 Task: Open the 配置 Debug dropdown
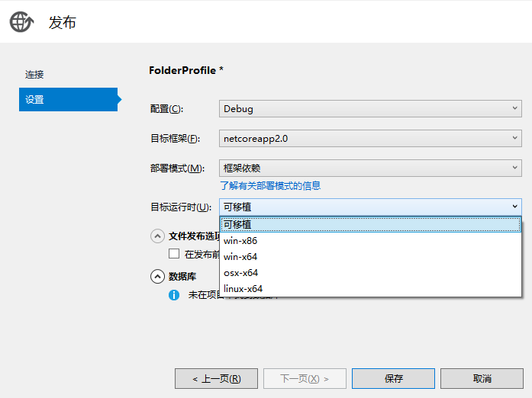pos(370,109)
